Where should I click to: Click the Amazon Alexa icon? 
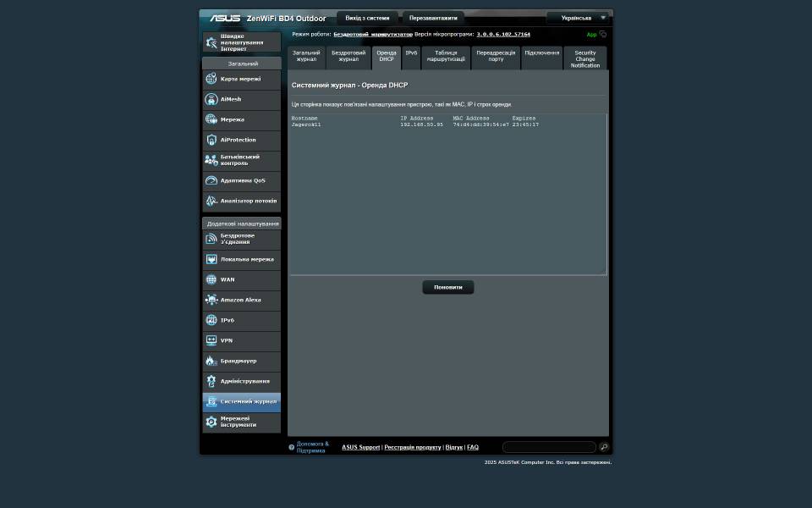pos(211,300)
